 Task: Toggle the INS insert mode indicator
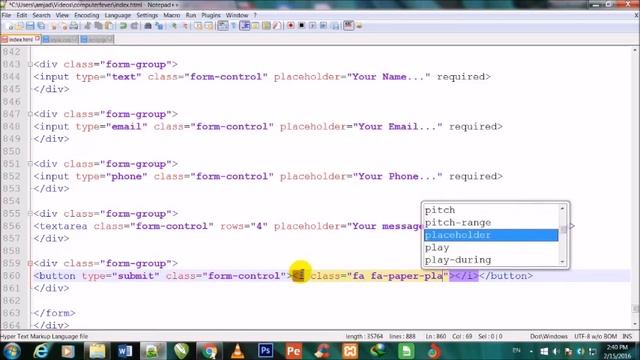627,337
